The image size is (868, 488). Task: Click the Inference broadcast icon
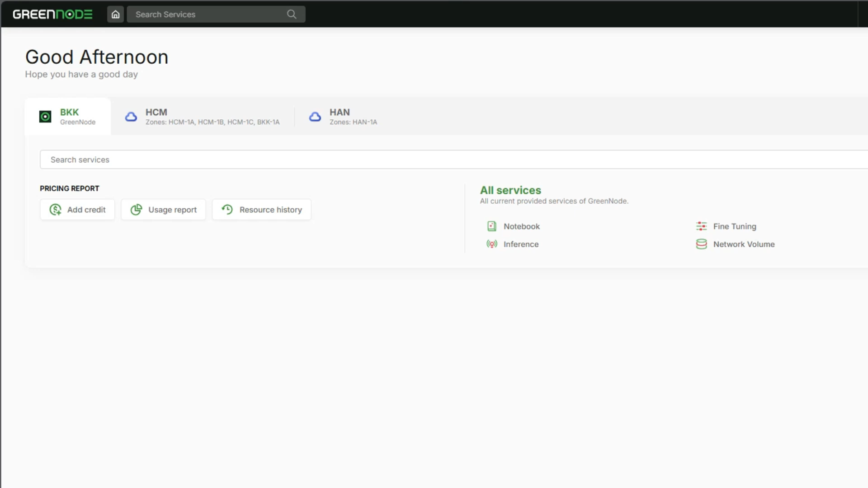coord(492,244)
